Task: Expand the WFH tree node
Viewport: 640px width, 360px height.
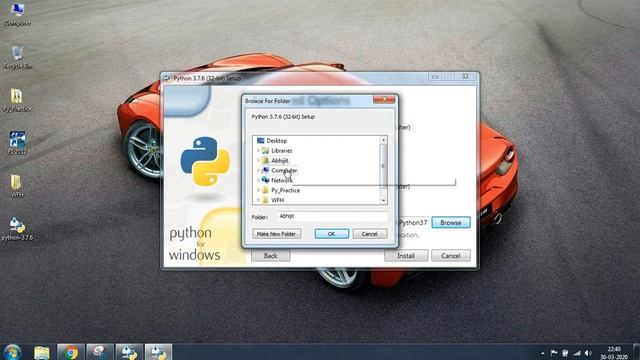Action: pyautogui.click(x=258, y=200)
